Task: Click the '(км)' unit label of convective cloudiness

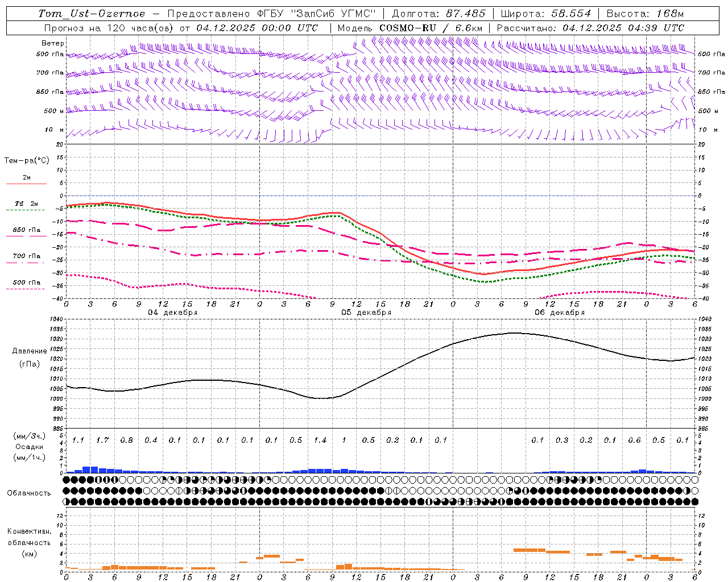Action: click(x=29, y=553)
